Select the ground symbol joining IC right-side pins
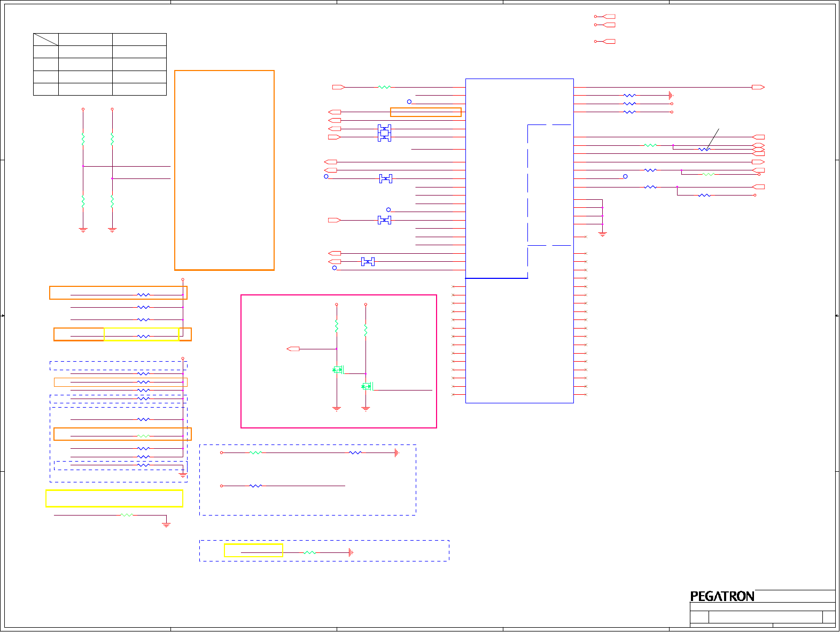The image size is (840, 632). pos(602,234)
